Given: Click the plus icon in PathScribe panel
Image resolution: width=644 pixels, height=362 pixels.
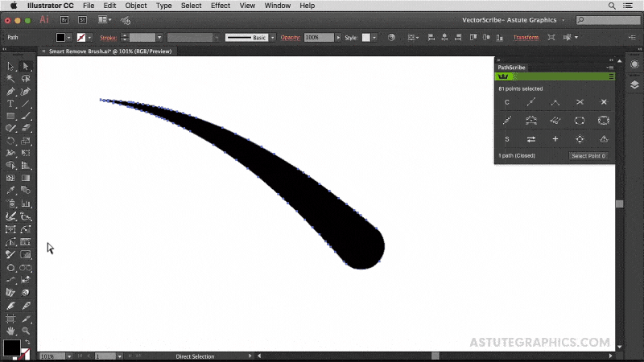Looking at the screenshot, I should click(555, 139).
